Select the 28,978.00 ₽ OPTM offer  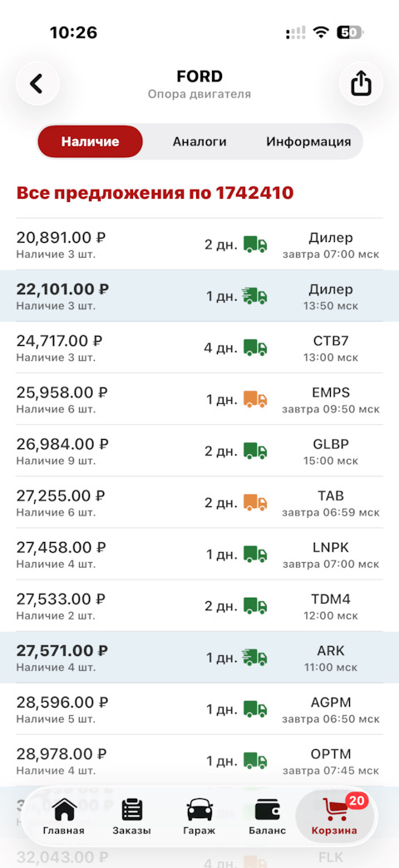[x=199, y=761]
